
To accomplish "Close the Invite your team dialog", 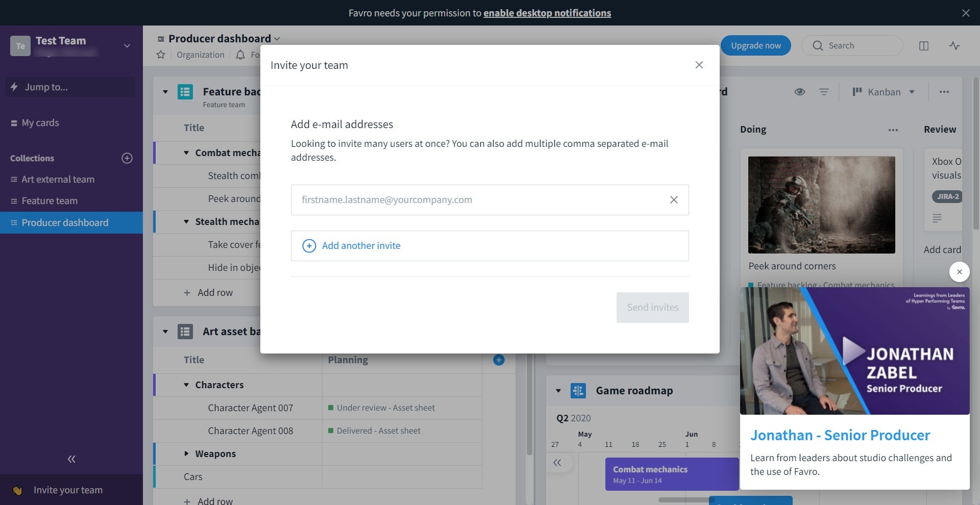I will point(699,65).
